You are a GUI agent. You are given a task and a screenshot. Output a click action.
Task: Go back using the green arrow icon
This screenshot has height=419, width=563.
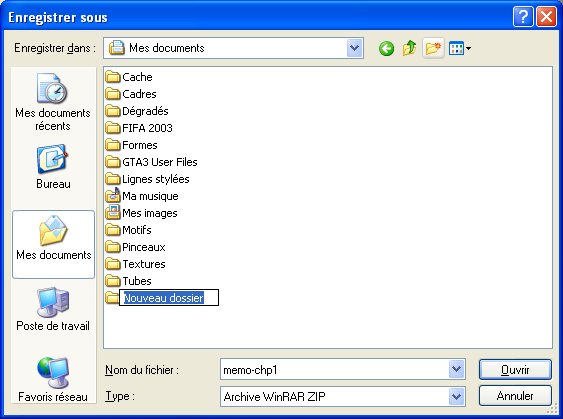point(386,48)
